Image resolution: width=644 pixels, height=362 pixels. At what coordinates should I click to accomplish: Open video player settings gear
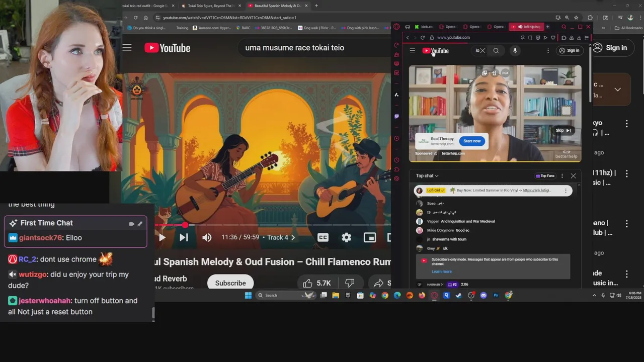(x=347, y=237)
